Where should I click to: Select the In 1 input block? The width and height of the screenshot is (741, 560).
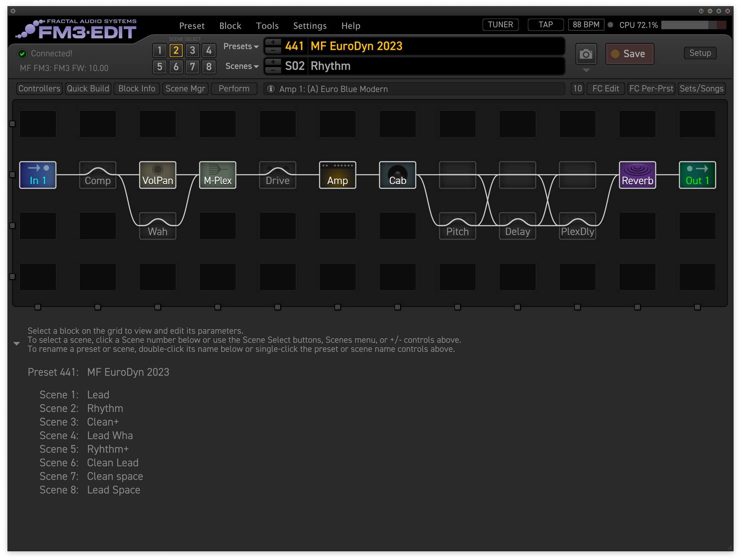38,175
